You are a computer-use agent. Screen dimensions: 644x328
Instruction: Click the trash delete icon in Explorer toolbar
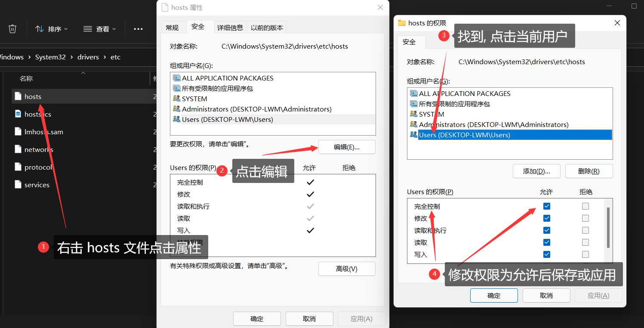12,29
